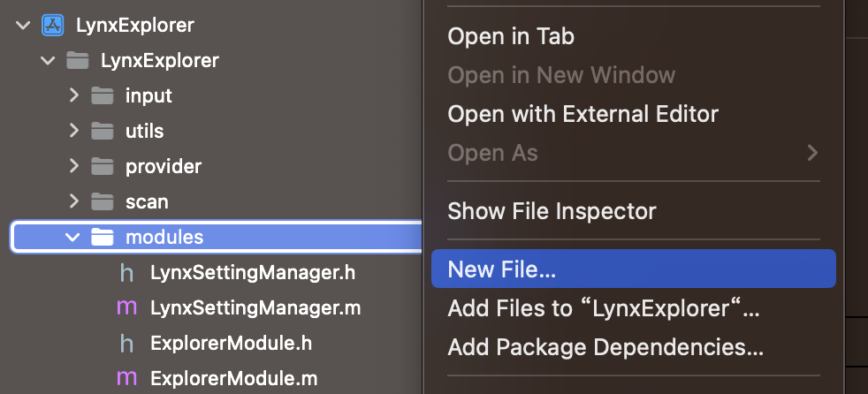Click the LynxExplorer group folder icon

78,60
